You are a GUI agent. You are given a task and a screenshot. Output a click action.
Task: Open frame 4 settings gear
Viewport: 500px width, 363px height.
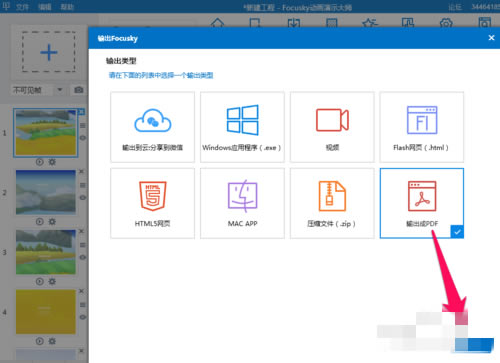click(52, 341)
